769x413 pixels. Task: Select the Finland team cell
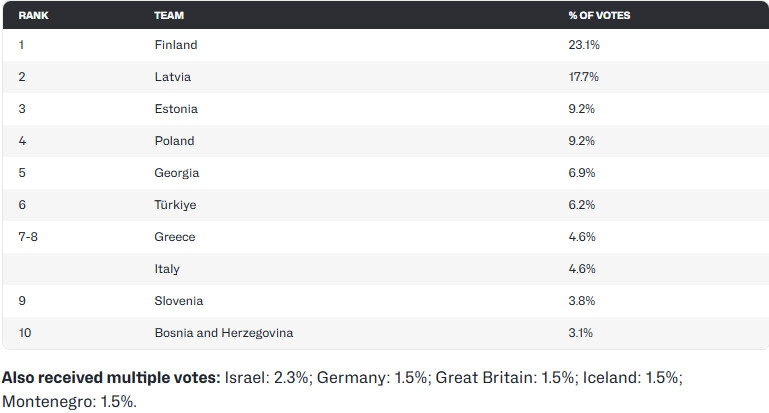coord(176,45)
